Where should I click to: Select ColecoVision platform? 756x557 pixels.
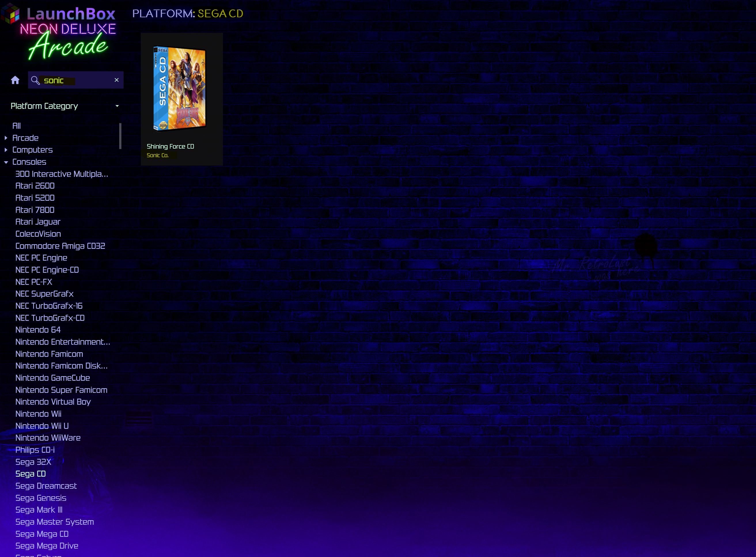click(38, 234)
